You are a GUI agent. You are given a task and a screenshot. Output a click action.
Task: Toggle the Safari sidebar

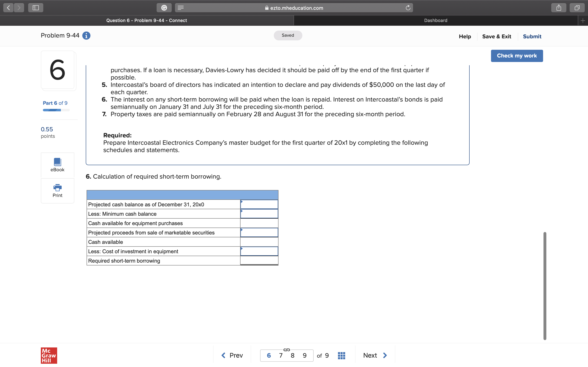tap(36, 8)
